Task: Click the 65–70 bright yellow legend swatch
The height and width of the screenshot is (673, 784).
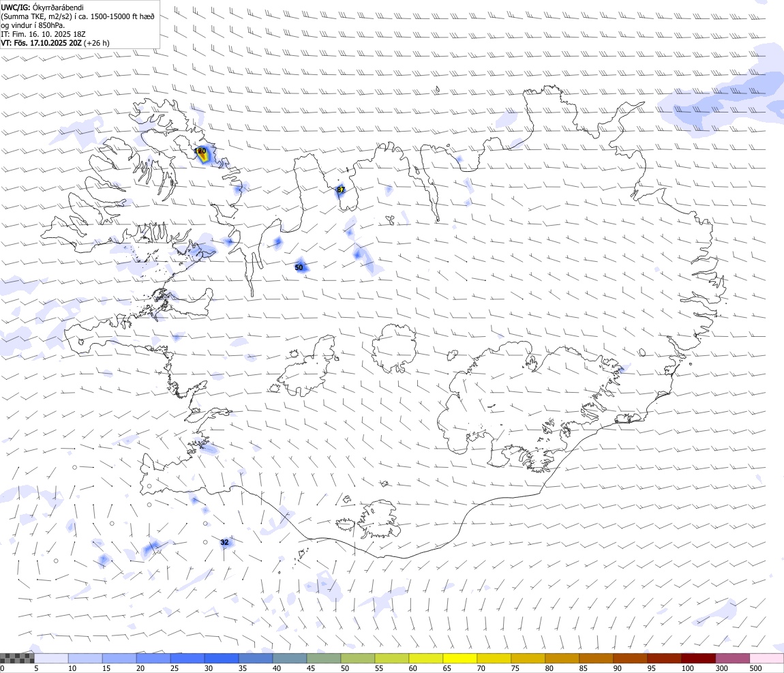Action: 460,658
